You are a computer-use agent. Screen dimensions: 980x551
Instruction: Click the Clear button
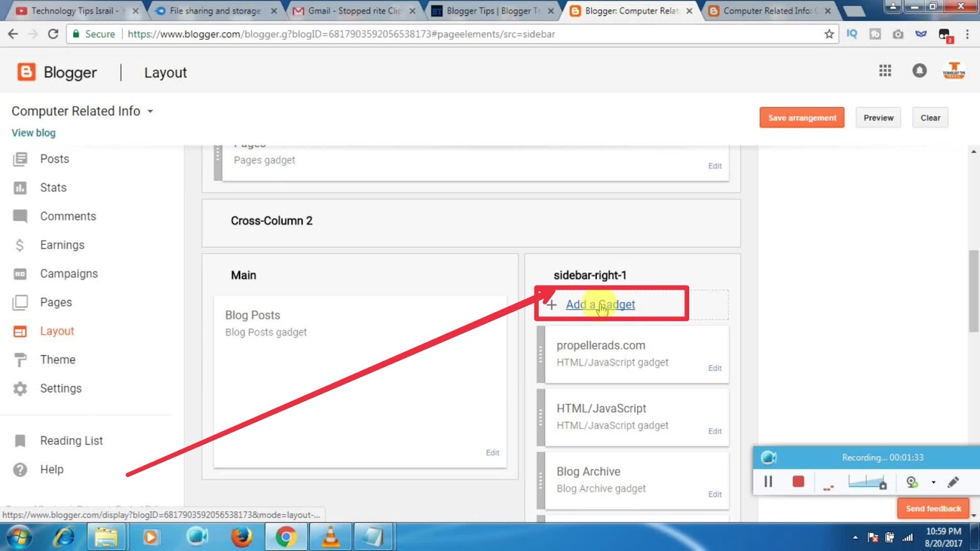click(930, 118)
